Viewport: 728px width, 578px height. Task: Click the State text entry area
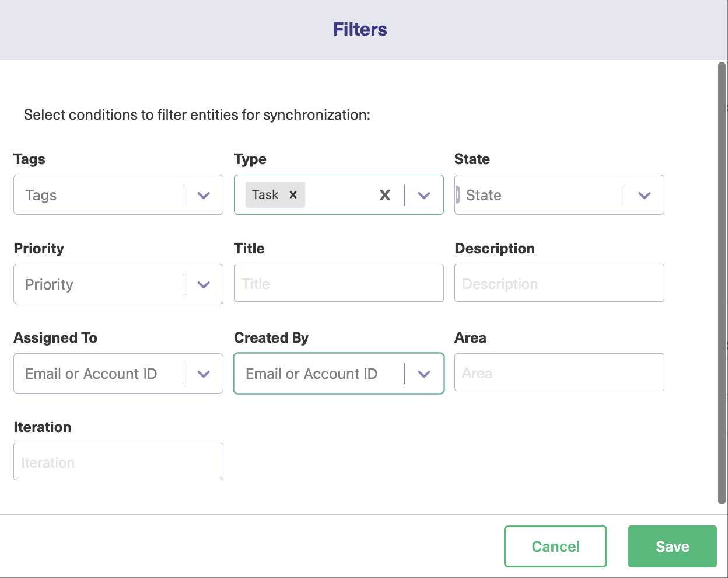pos(525,195)
